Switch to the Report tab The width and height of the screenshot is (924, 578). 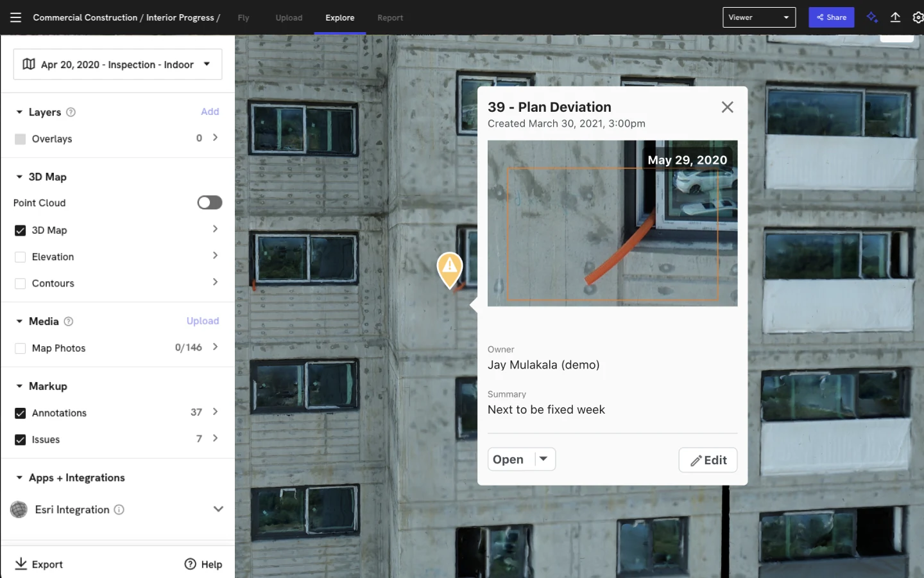[390, 18]
